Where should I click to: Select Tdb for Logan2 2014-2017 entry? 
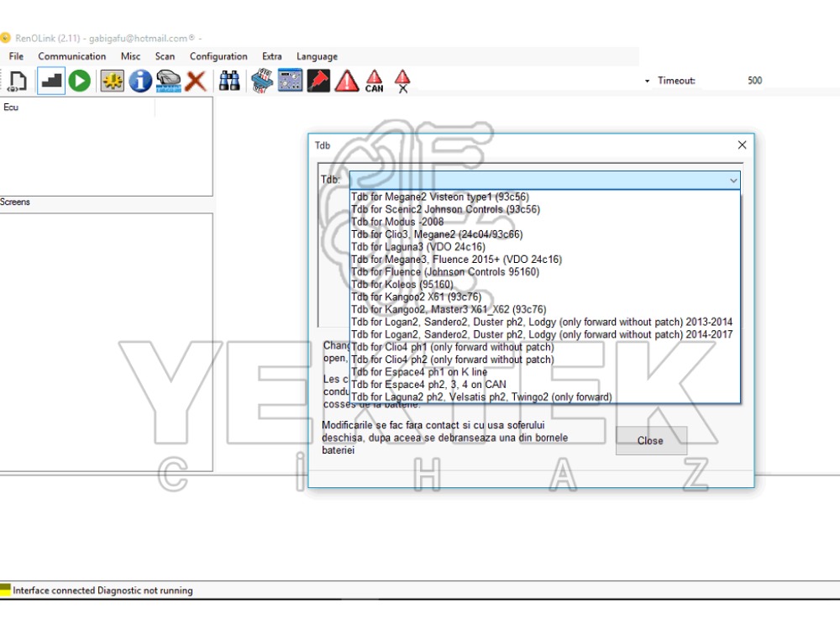(545, 334)
